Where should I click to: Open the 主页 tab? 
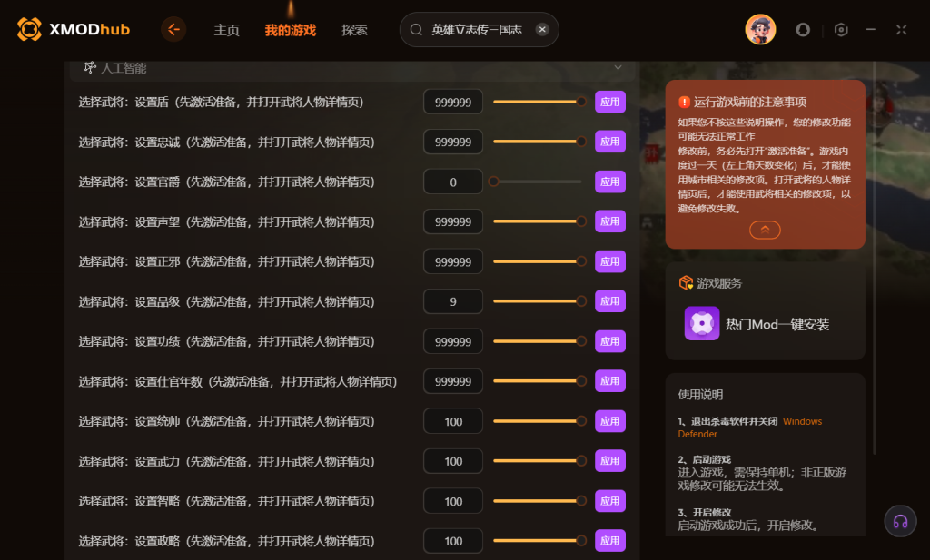[226, 30]
